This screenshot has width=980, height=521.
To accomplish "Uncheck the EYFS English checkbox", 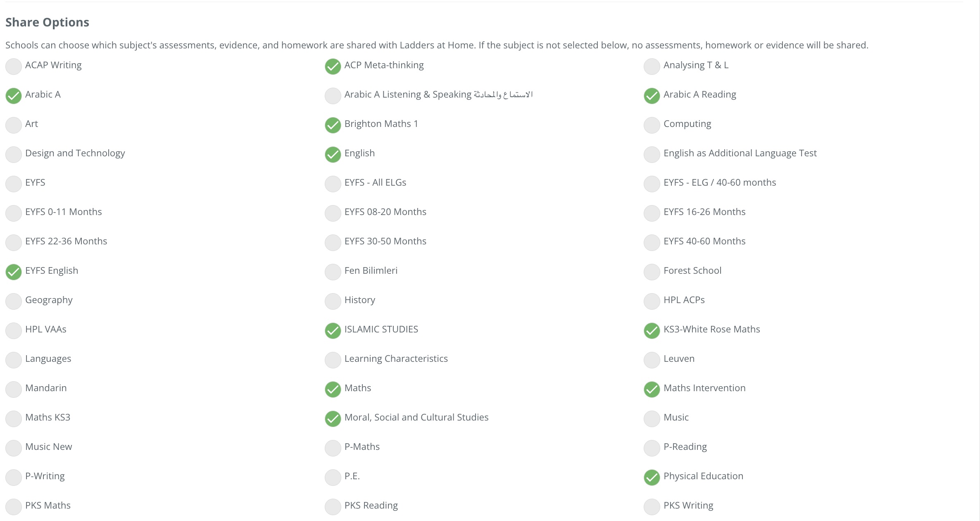I will (x=14, y=272).
